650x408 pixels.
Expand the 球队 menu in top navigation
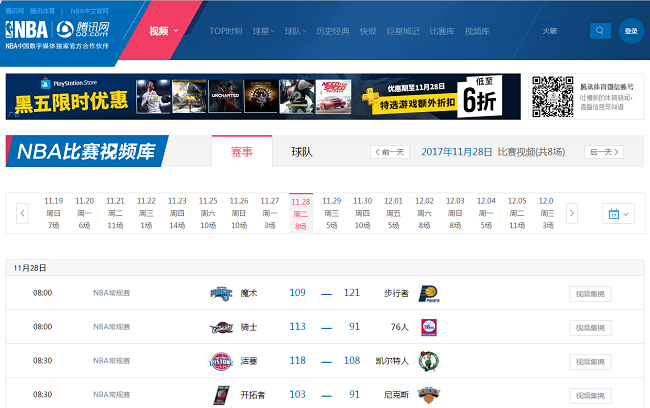[294, 31]
